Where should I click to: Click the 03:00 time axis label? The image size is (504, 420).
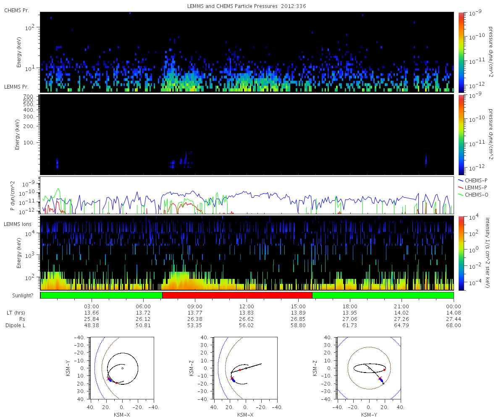[x=92, y=306]
